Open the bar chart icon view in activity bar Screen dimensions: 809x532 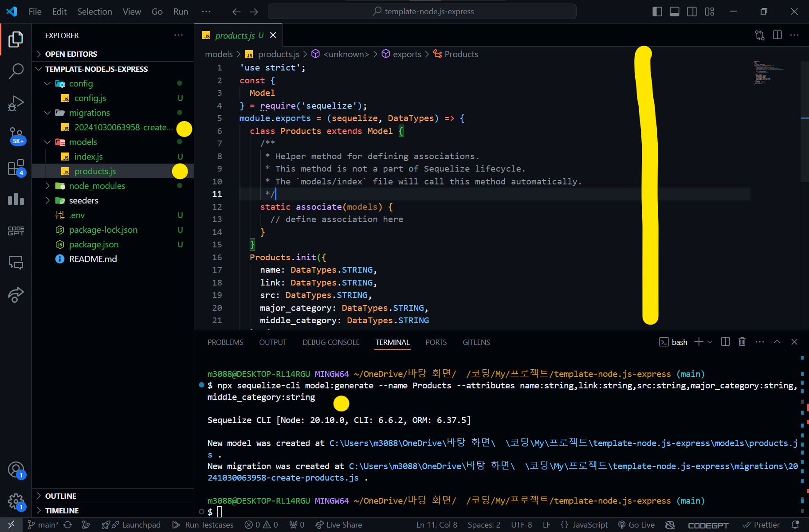pos(16,199)
